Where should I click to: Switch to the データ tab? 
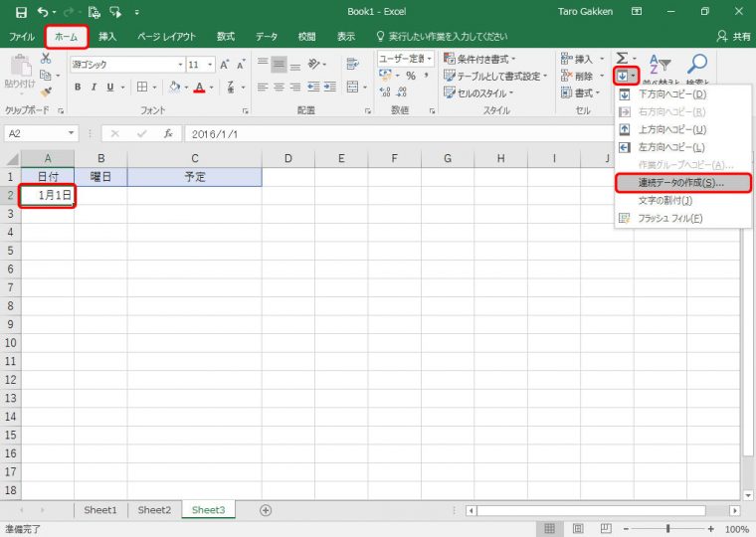click(267, 37)
